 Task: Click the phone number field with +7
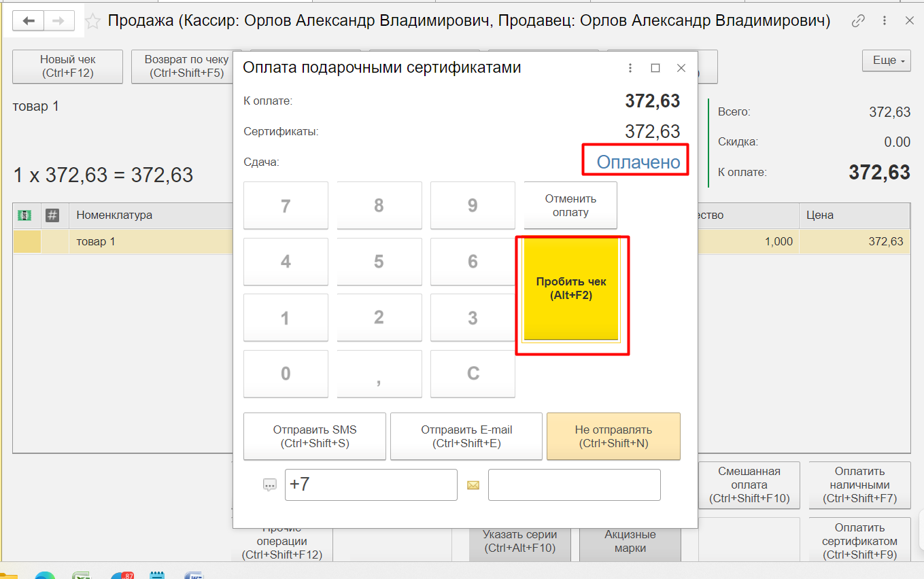click(x=371, y=485)
